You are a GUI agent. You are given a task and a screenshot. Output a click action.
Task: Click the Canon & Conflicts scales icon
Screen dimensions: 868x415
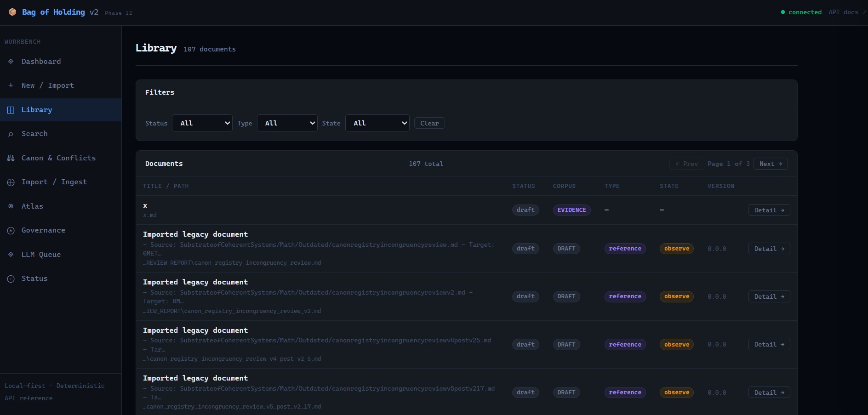click(11, 158)
